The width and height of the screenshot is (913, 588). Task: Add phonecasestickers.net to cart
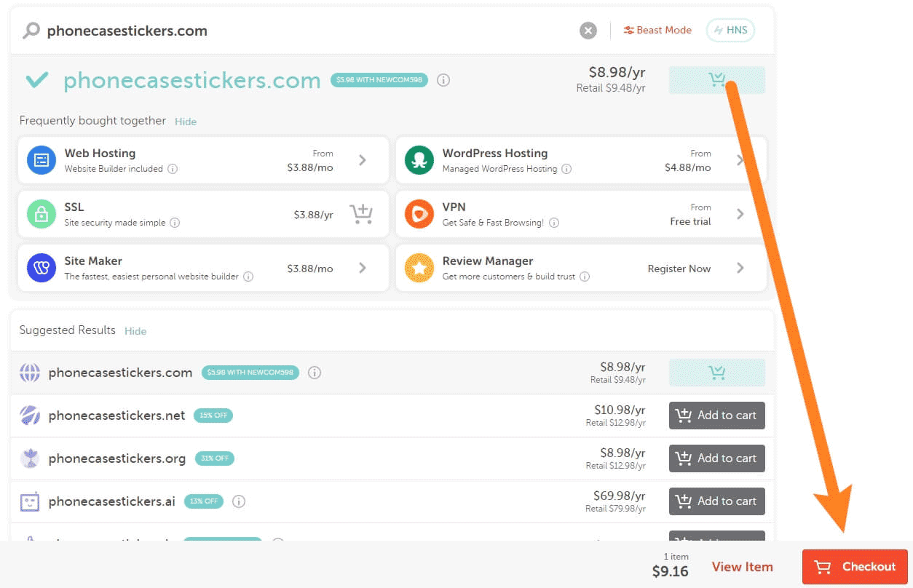tap(717, 416)
